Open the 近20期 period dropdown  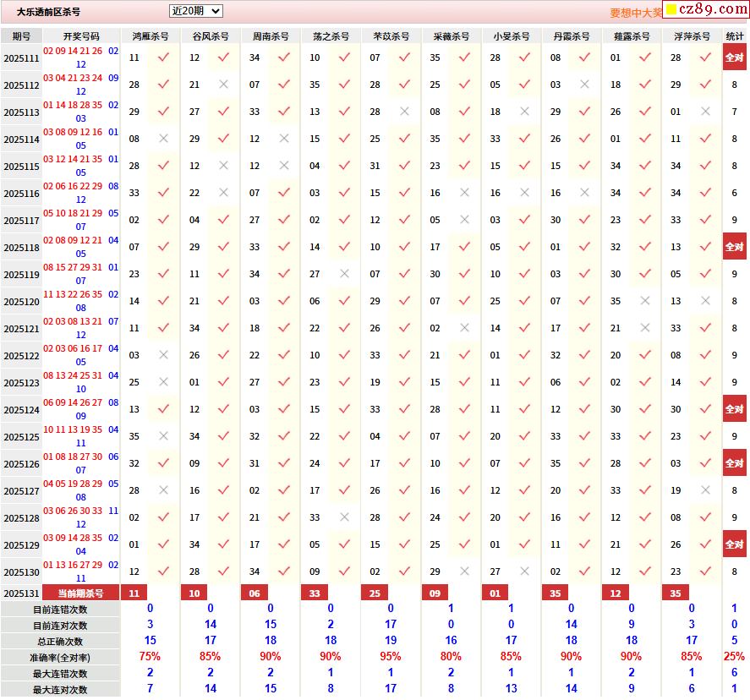click(195, 11)
